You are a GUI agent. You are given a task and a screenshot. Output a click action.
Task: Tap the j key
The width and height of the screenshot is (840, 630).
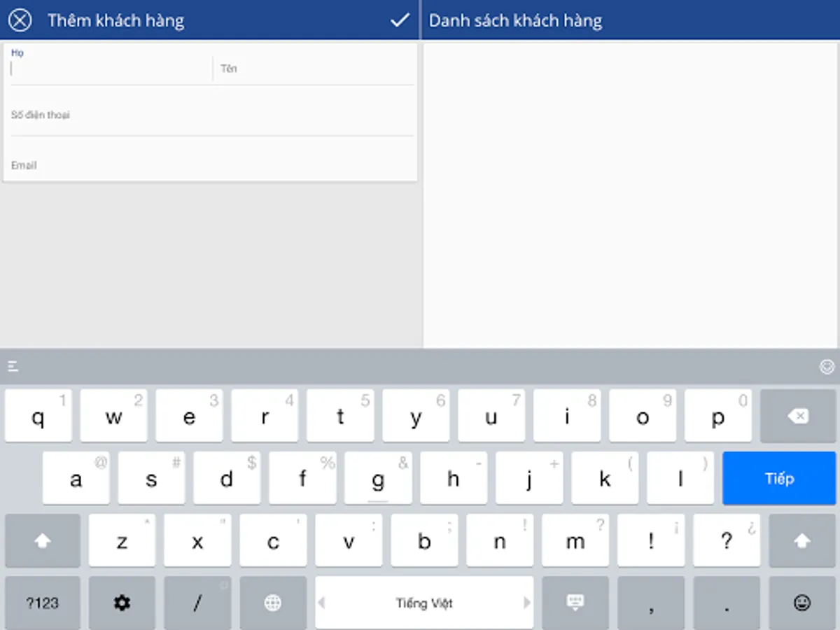point(529,478)
